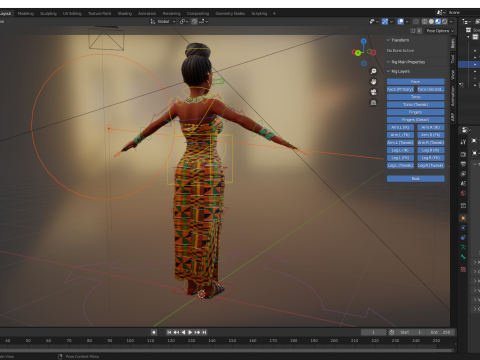
Task: Open the overlays options dropdown arrow
Action: pos(407,22)
